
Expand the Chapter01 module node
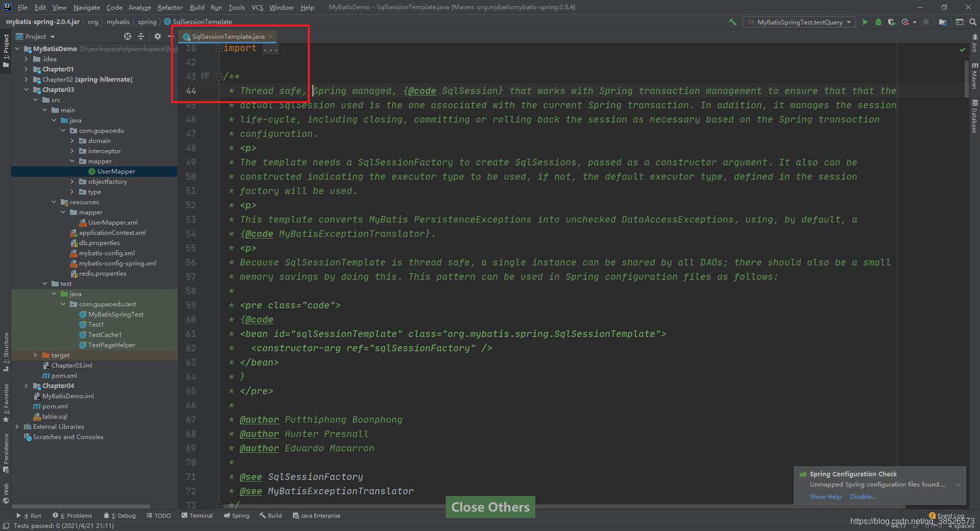(x=26, y=69)
